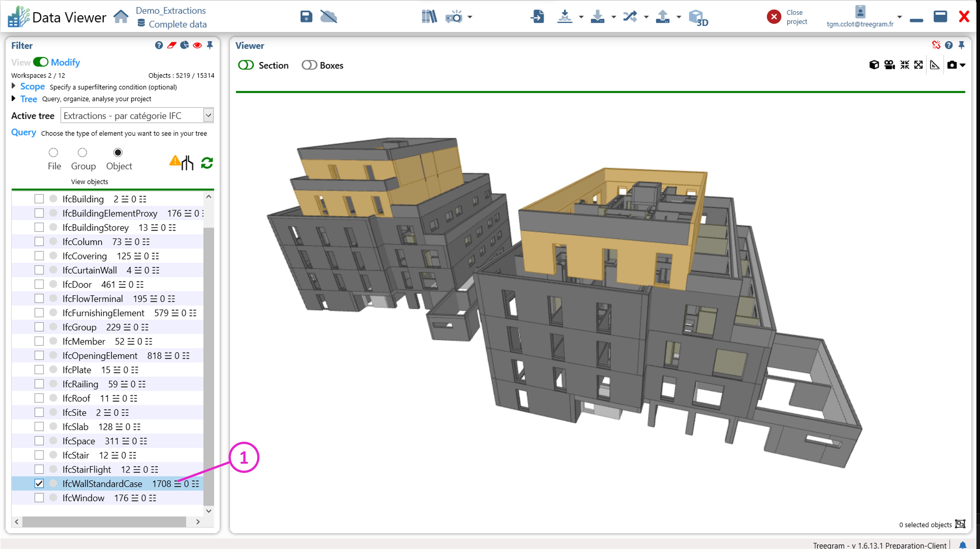Click the ruler measure icon in Viewer
The image size is (980, 549).
(934, 65)
